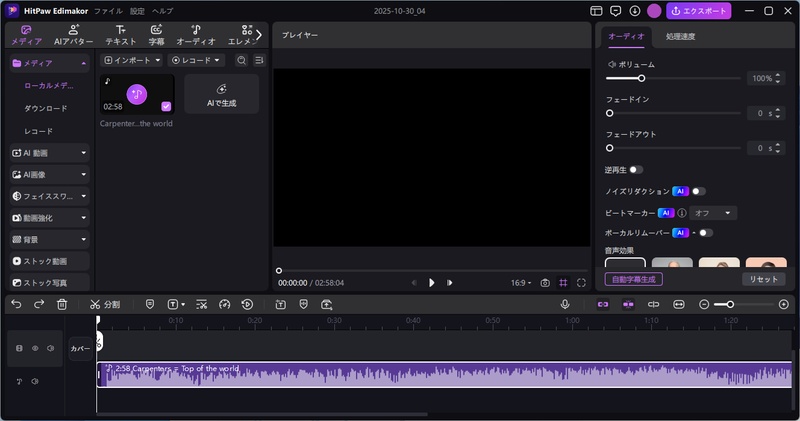This screenshot has height=421, width=800.
Task: Click the beat marker info icon
Action: pos(682,213)
